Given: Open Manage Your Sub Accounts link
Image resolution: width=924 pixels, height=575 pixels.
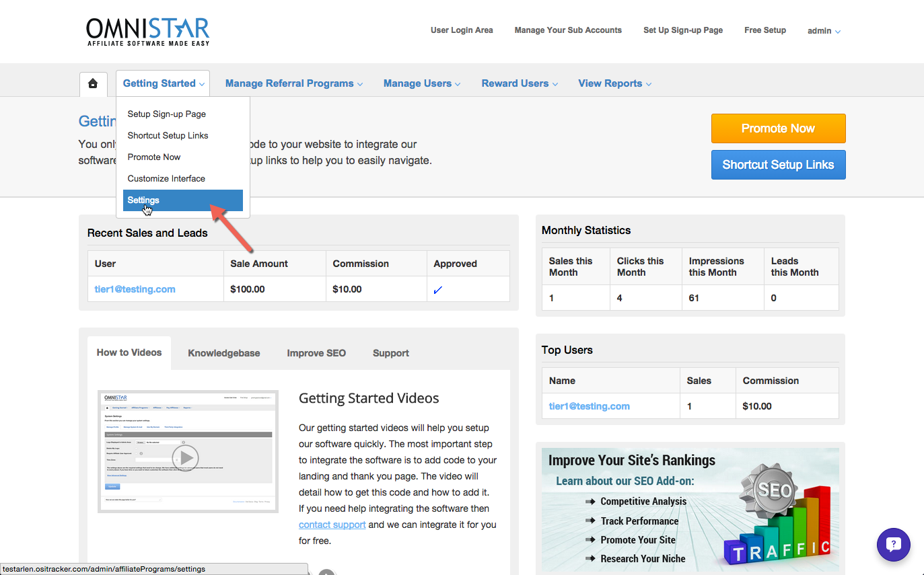Looking at the screenshot, I should click(x=568, y=30).
